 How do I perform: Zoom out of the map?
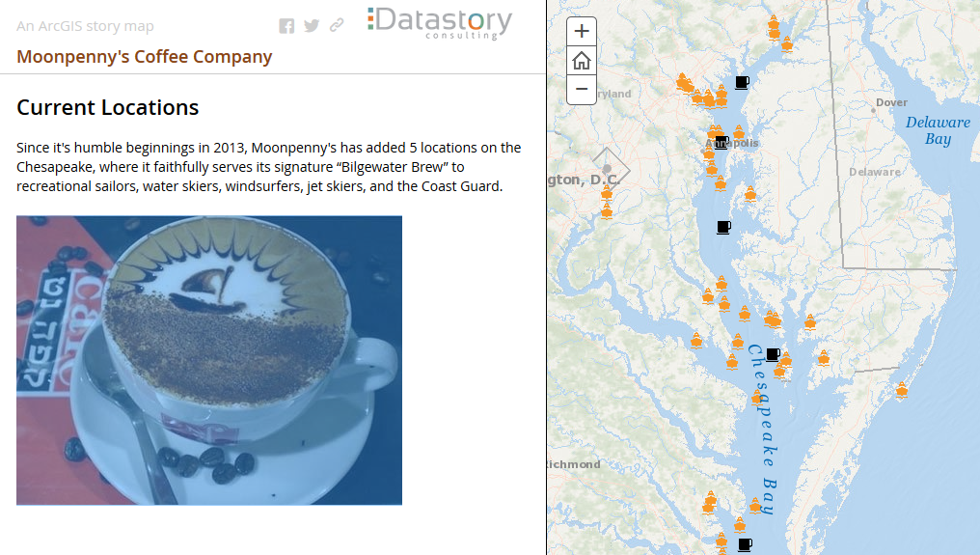pos(582,90)
